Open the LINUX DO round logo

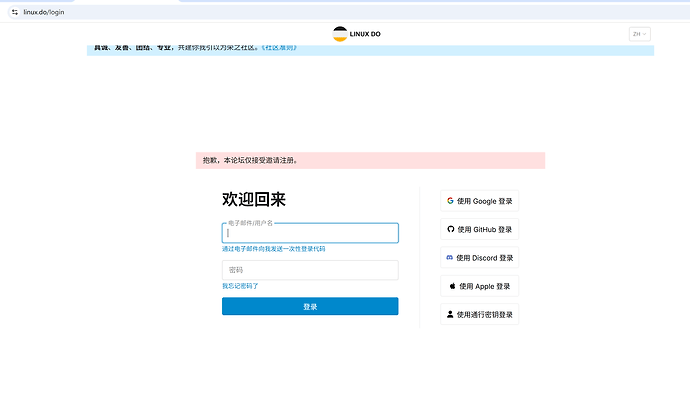pyautogui.click(x=340, y=34)
